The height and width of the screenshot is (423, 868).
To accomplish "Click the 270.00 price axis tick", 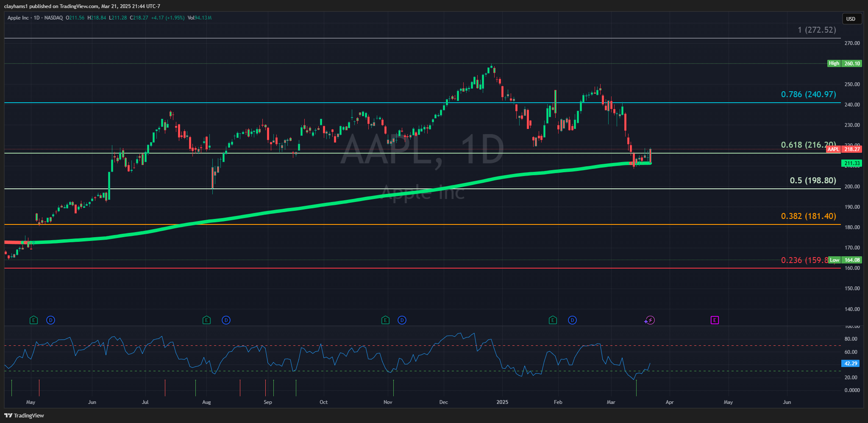I will click(852, 43).
